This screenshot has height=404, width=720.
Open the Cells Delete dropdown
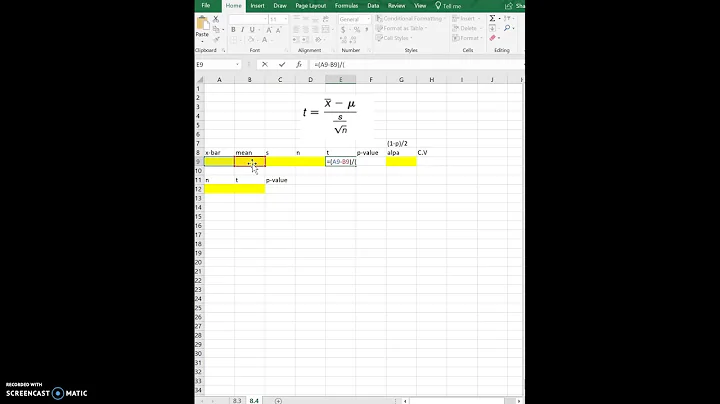pyautogui.click(x=467, y=28)
